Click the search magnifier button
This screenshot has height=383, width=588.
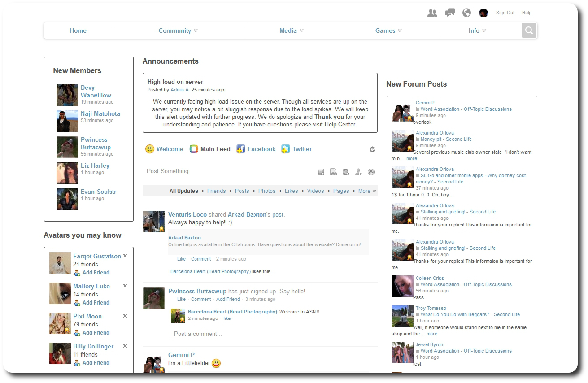pyautogui.click(x=529, y=30)
